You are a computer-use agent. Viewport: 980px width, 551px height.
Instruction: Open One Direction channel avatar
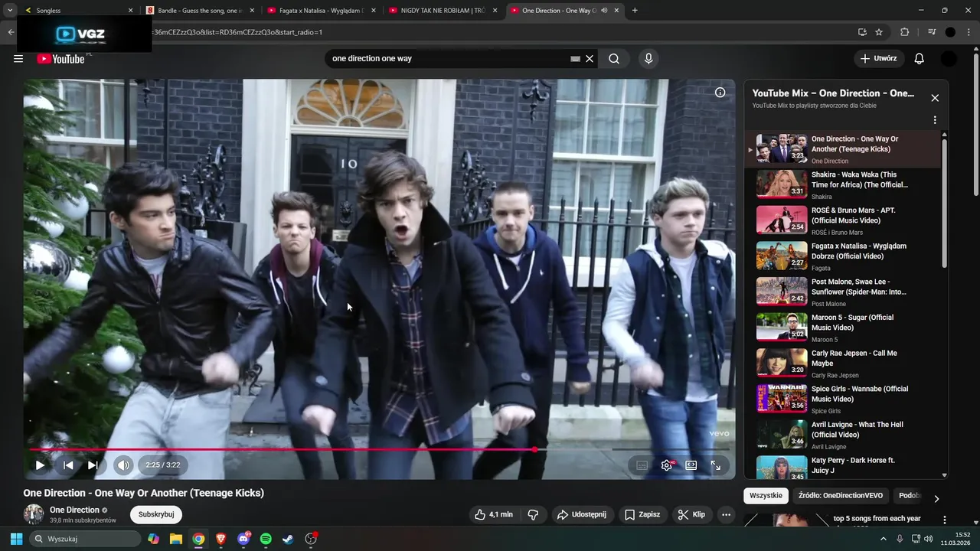coord(34,514)
